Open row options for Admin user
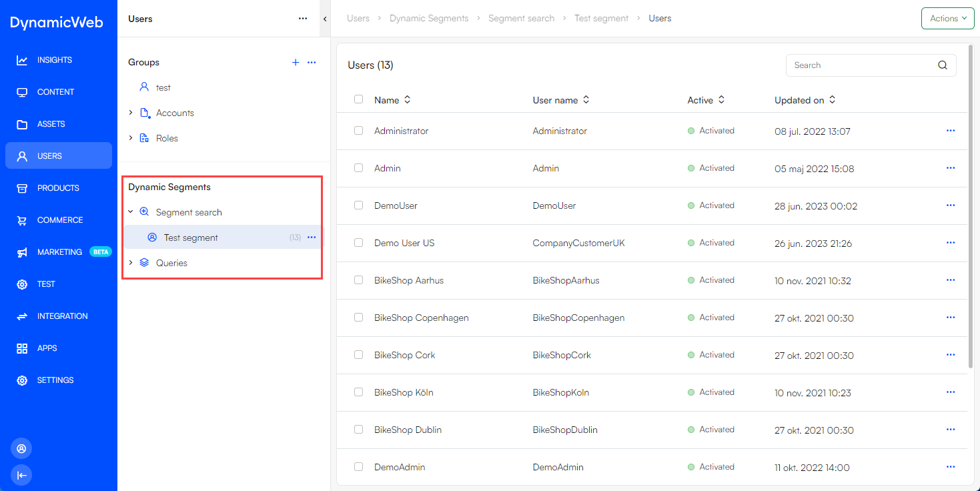Screen dimensions: 980x491 951,168
